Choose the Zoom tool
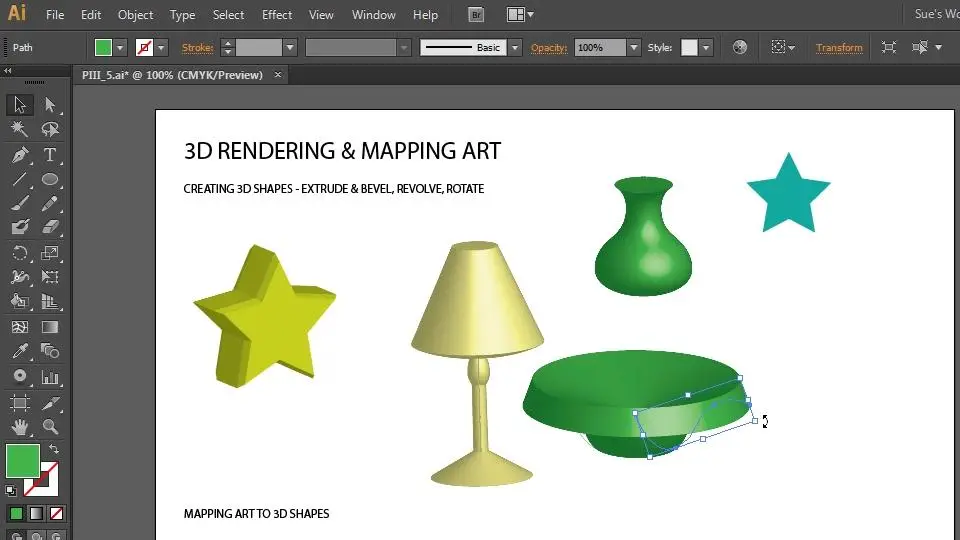 50,427
